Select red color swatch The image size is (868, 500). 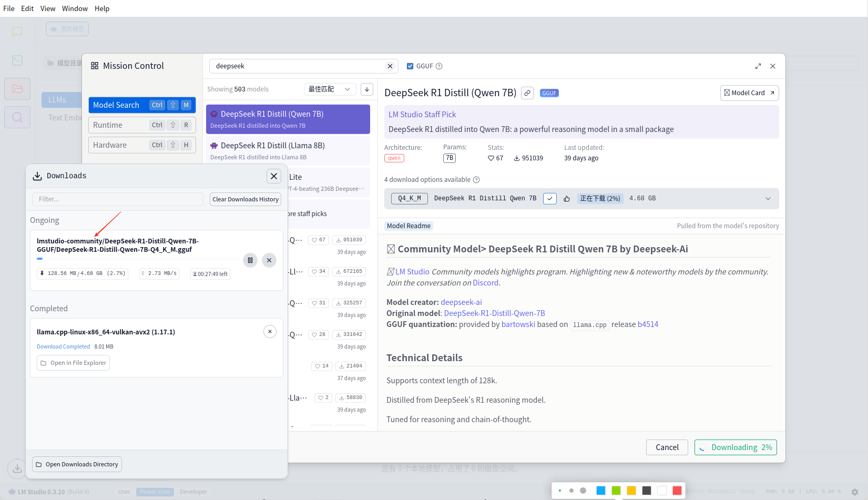[x=677, y=491]
